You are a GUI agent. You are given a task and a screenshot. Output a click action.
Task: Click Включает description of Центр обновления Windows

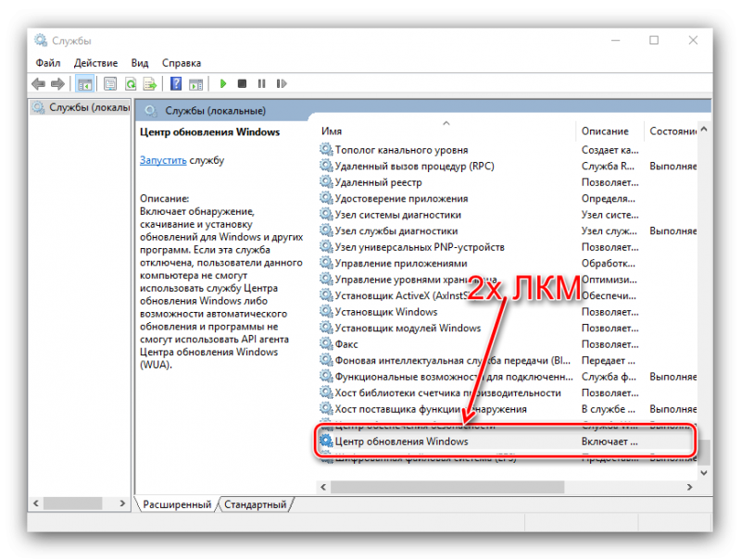tap(609, 442)
